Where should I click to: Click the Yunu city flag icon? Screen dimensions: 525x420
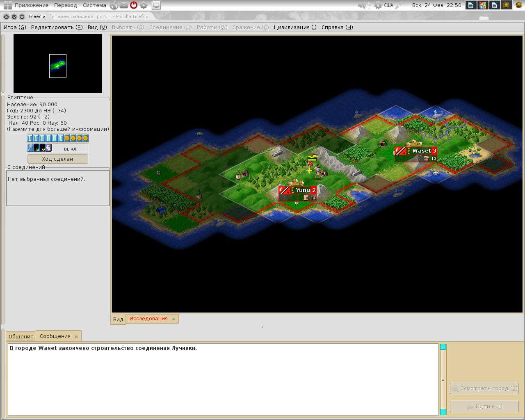(284, 190)
